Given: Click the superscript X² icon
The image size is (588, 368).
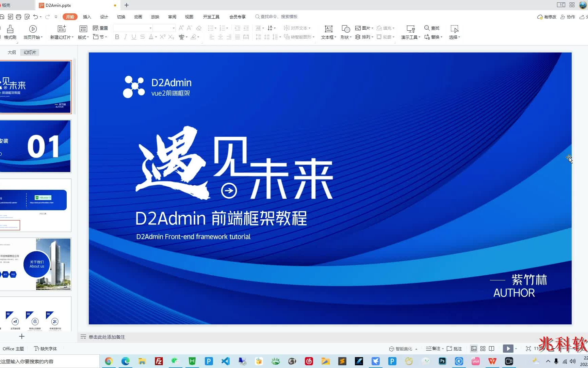Looking at the screenshot, I should [163, 37].
